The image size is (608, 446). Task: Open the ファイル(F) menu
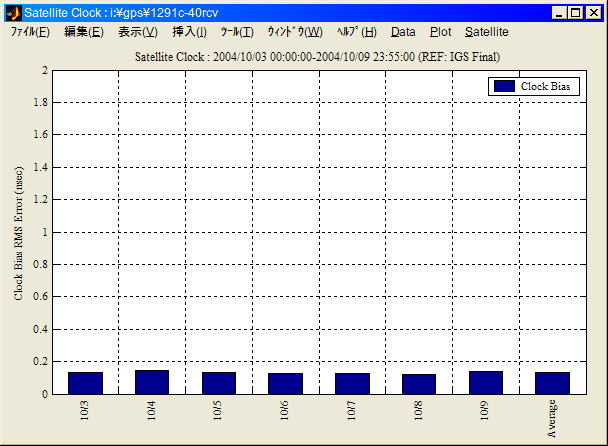30,32
